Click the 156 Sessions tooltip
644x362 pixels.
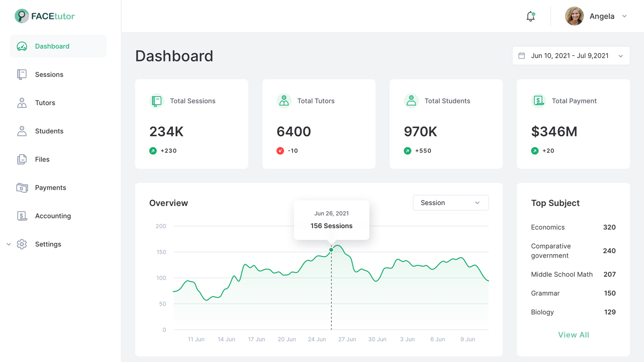coord(331,220)
